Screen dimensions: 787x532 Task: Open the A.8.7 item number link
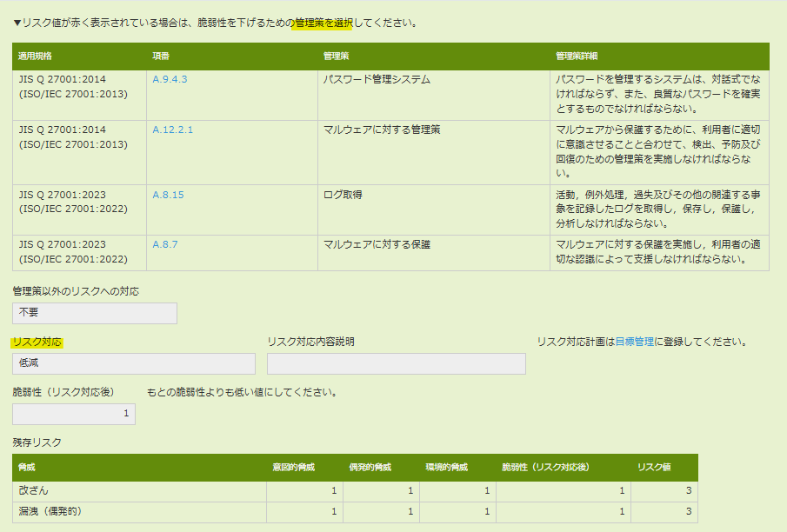[164, 244]
